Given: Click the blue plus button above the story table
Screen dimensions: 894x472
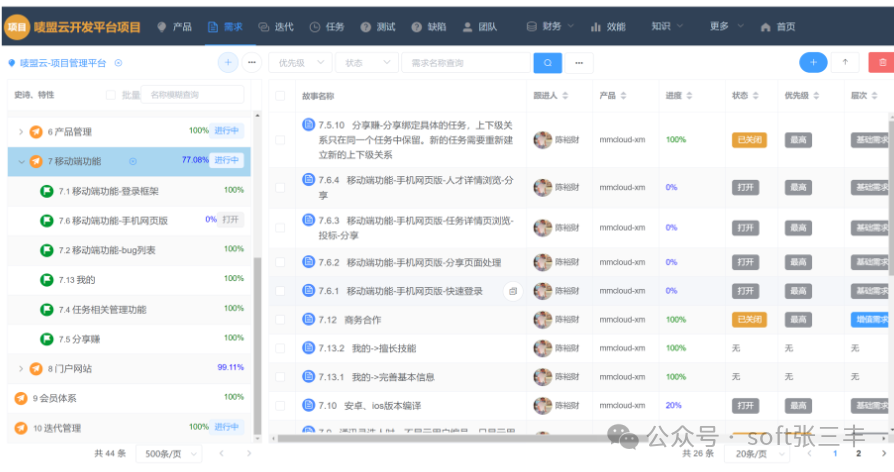Looking at the screenshot, I should click(812, 62).
